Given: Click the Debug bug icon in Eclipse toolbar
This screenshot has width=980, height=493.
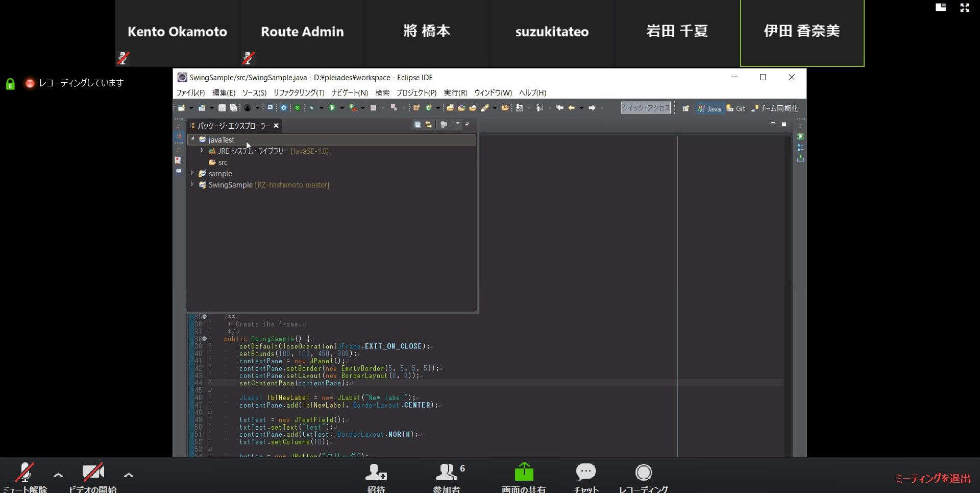Looking at the screenshot, I should pyautogui.click(x=311, y=108).
